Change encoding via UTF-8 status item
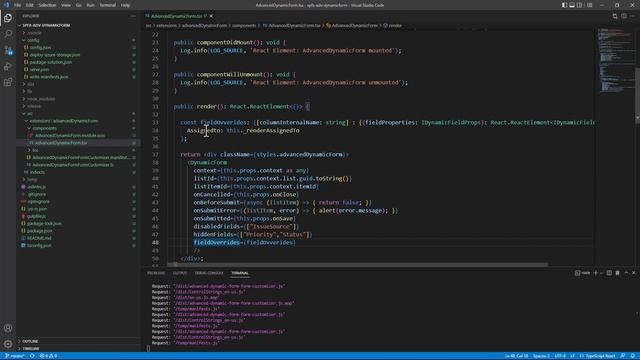The width and height of the screenshot is (640, 360). tap(560, 356)
